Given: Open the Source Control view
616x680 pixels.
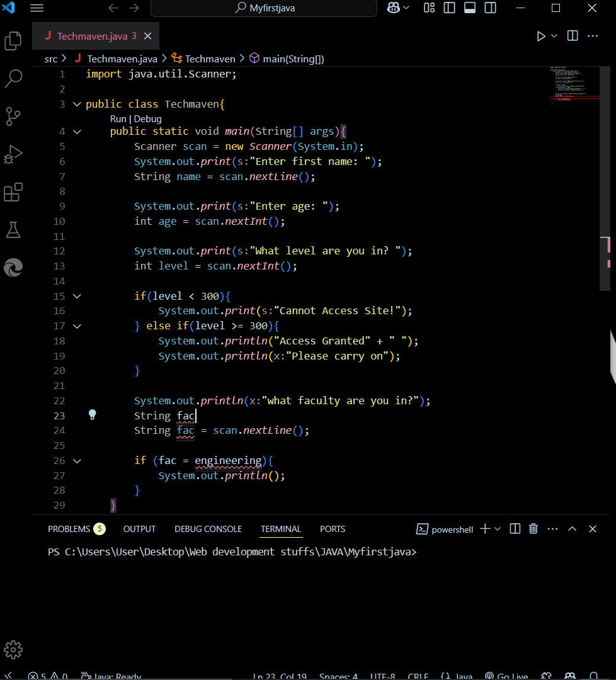Looking at the screenshot, I should coord(13,116).
